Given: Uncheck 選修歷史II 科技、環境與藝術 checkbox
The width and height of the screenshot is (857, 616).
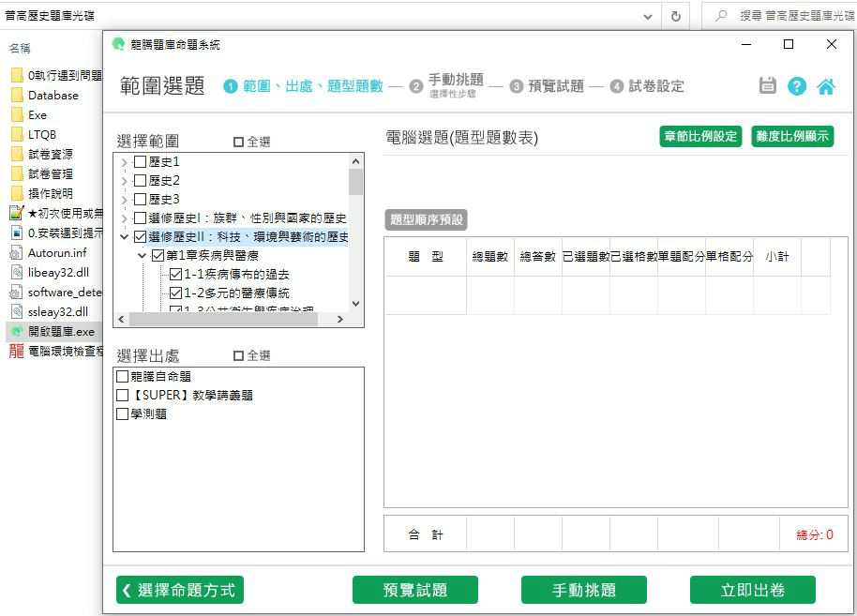Looking at the screenshot, I should pyautogui.click(x=140, y=236).
